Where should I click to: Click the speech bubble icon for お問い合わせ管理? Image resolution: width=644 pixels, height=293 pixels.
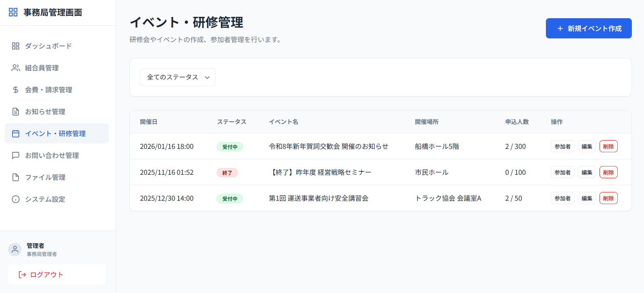coord(16,156)
